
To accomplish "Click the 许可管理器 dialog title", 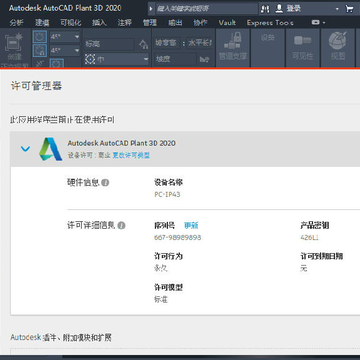I will click(36, 86).
